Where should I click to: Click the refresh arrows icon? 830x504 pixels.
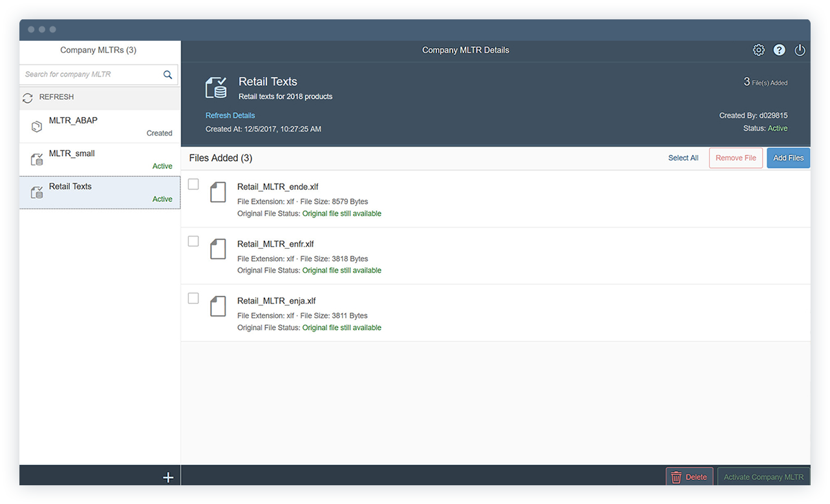[28, 98]
